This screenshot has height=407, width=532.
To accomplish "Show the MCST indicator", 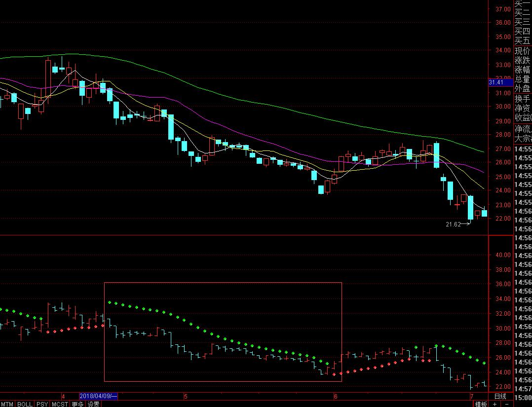I will tap(60, 404).
